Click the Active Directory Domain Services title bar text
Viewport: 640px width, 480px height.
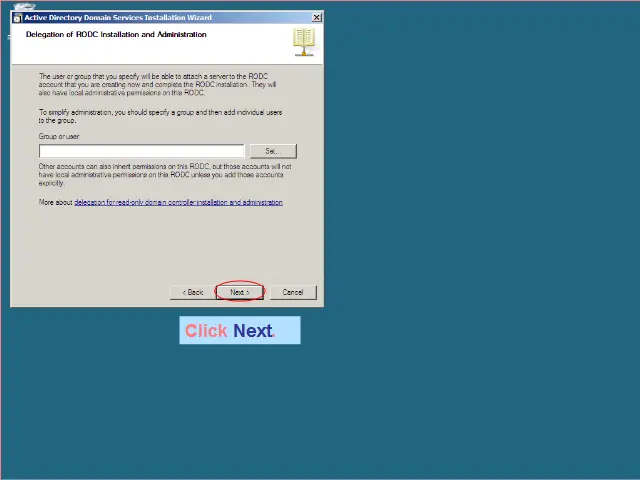(118, 17)
